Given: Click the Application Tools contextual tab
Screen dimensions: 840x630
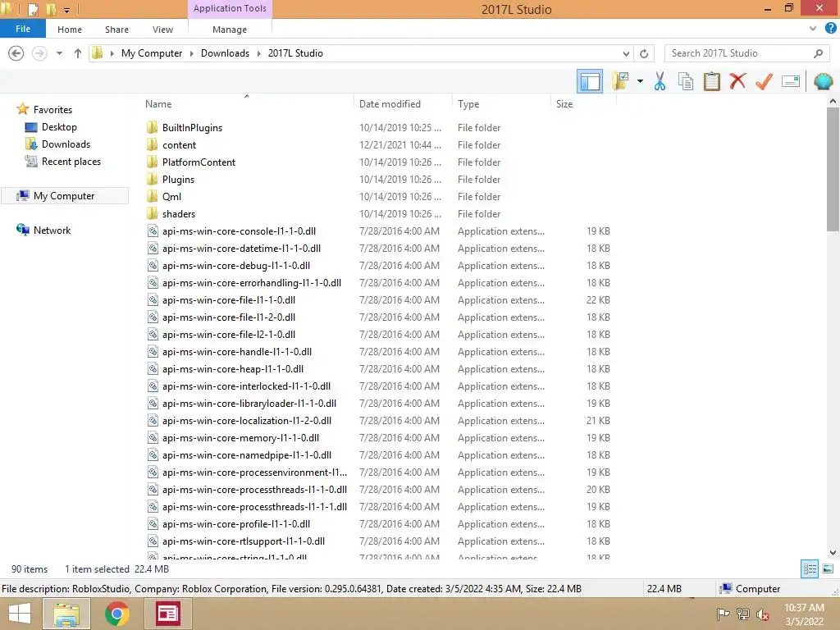Looking at the screenshot, I should pos(230,8).
